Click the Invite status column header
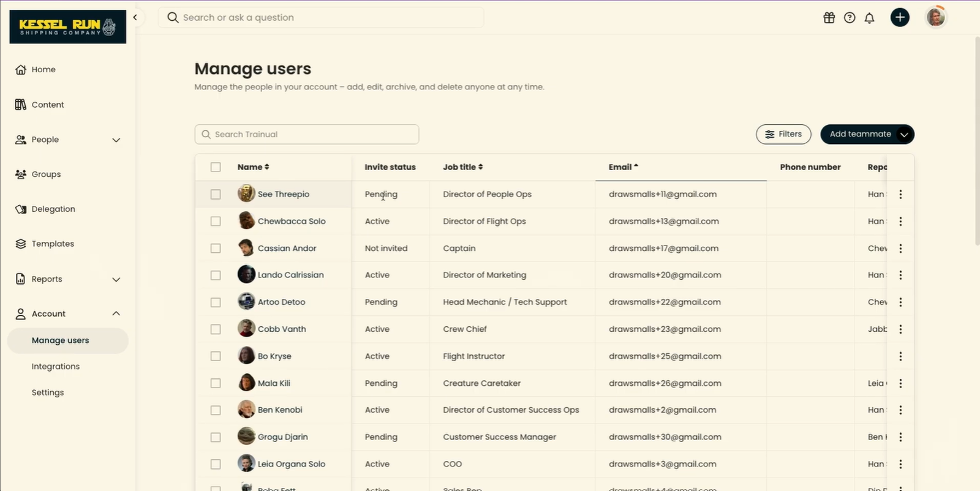980x491 pixels. coord(390,167)
